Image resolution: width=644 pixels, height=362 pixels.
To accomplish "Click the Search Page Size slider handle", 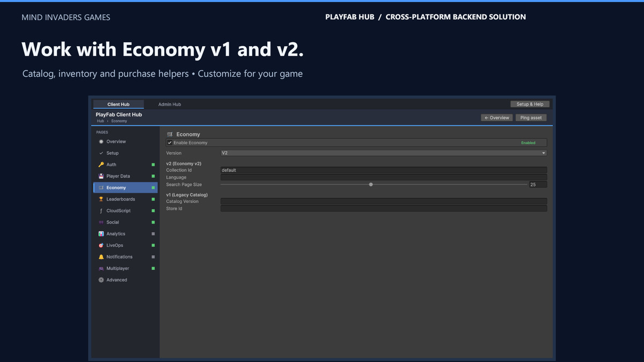I will [371, 184].
